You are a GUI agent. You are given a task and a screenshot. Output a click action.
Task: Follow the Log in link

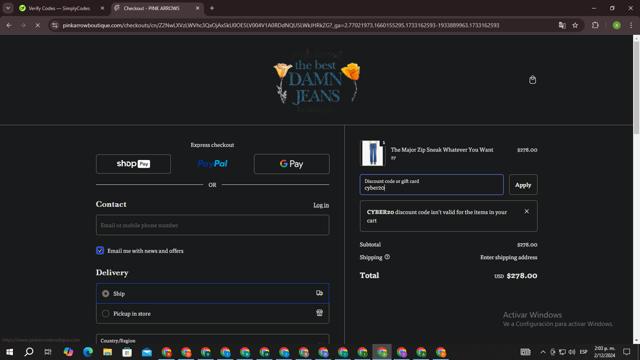tap(321, 205)
